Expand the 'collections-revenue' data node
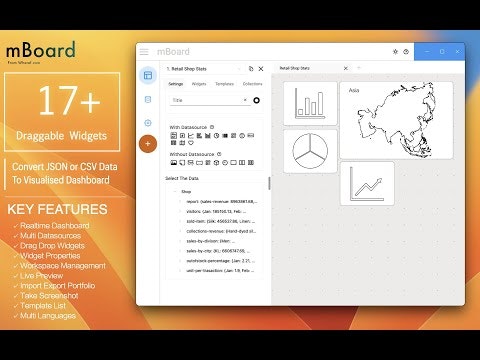This screenshot has width=480, height=360. [180, 231]
